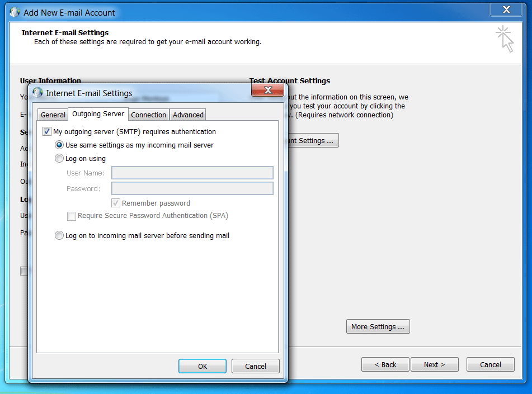Screen dimensions: 532x394
Task: Close the Internet E-mail Settings dialog with the red X
Action: (267, 91)
